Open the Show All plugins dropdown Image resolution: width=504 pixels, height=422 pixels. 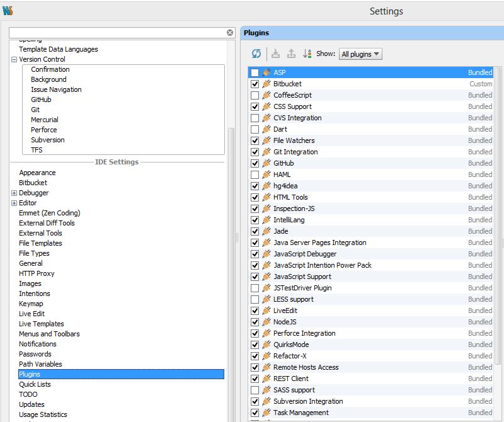tap(360, 54)
